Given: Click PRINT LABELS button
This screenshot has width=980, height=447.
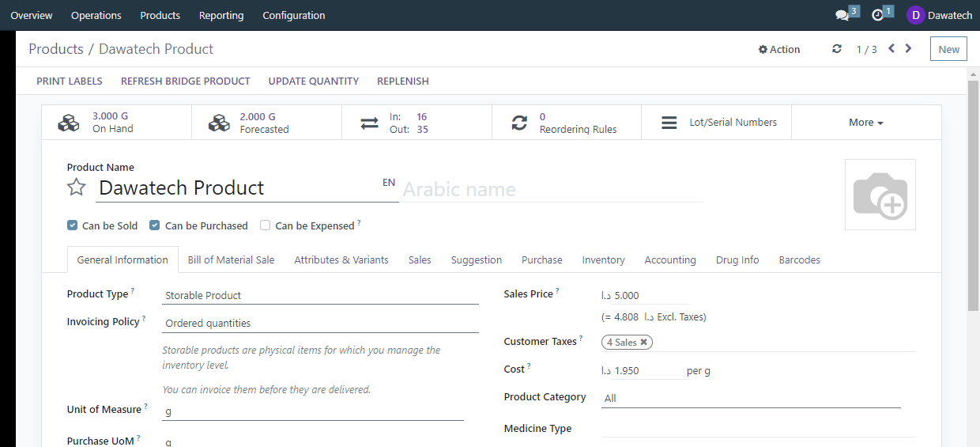Looking at the screenshot, I should 70,81.
